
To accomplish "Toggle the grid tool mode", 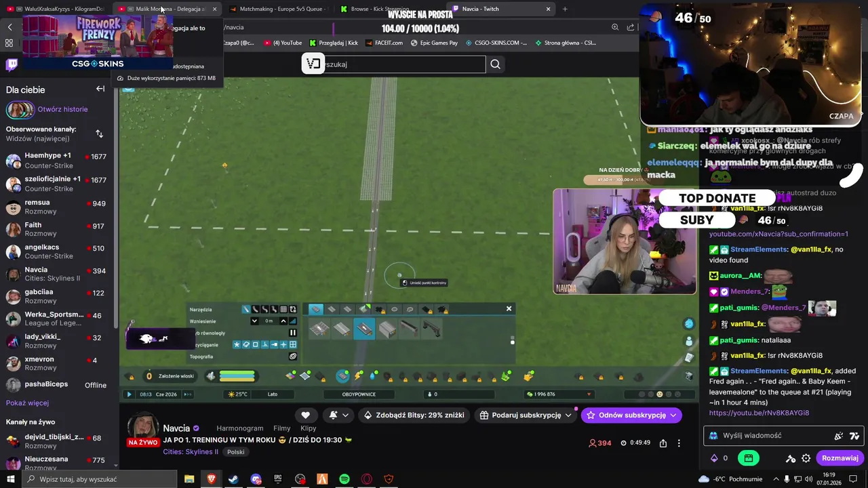I will point(283,309).
